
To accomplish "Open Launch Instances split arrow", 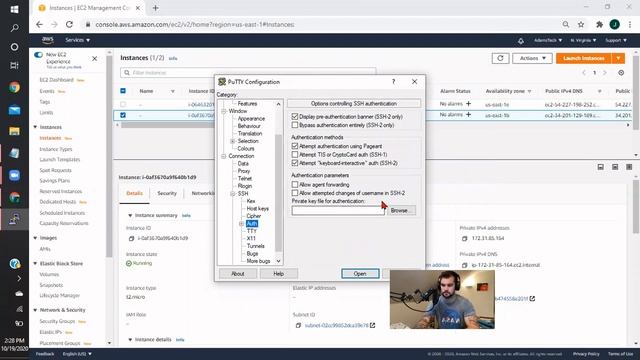I will (x=618, y=58).
